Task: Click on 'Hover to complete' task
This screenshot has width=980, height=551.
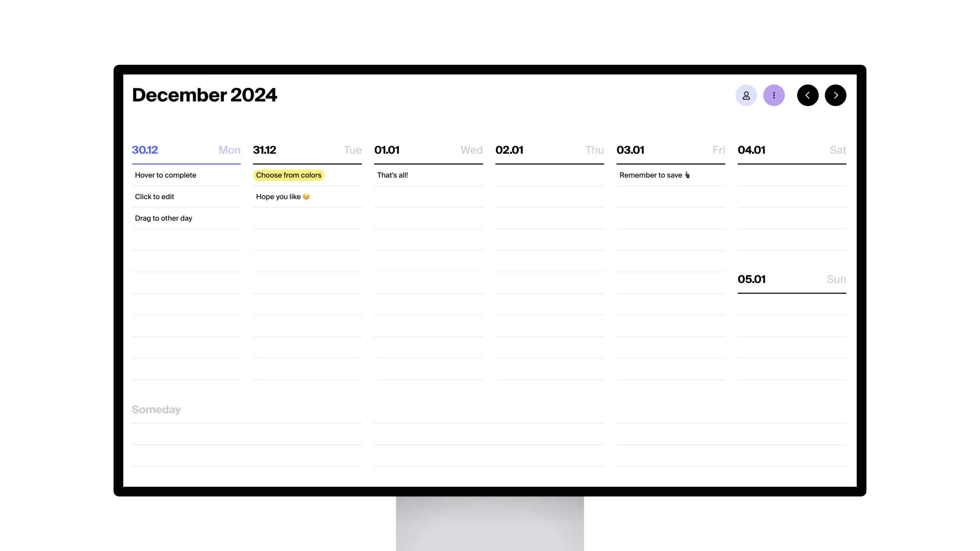Action: (166, 175)
